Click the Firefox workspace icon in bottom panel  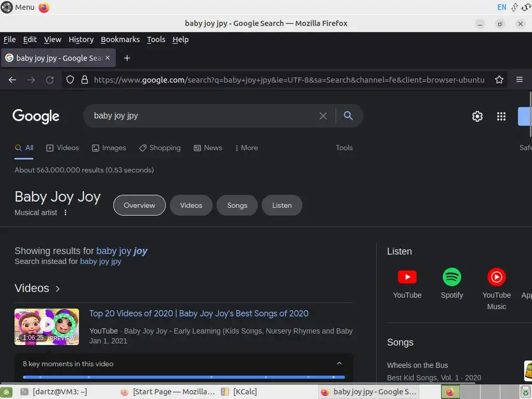(450, 392)
